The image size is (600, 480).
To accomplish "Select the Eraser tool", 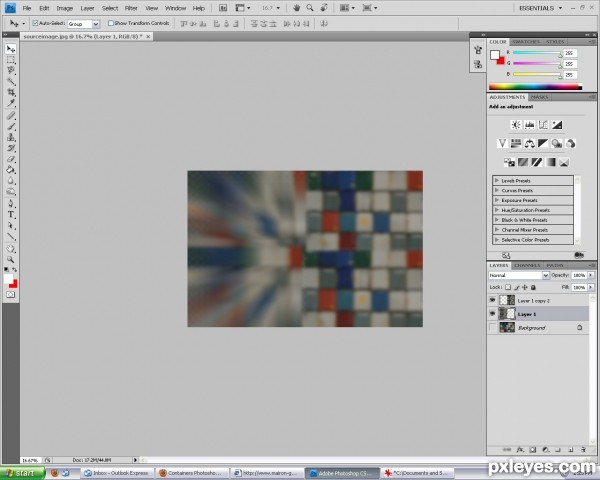I will tap(11, 159).
